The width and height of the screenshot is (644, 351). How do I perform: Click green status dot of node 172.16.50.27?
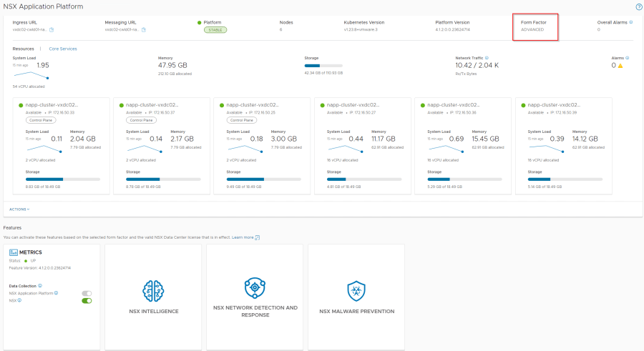tap(322, 105)
